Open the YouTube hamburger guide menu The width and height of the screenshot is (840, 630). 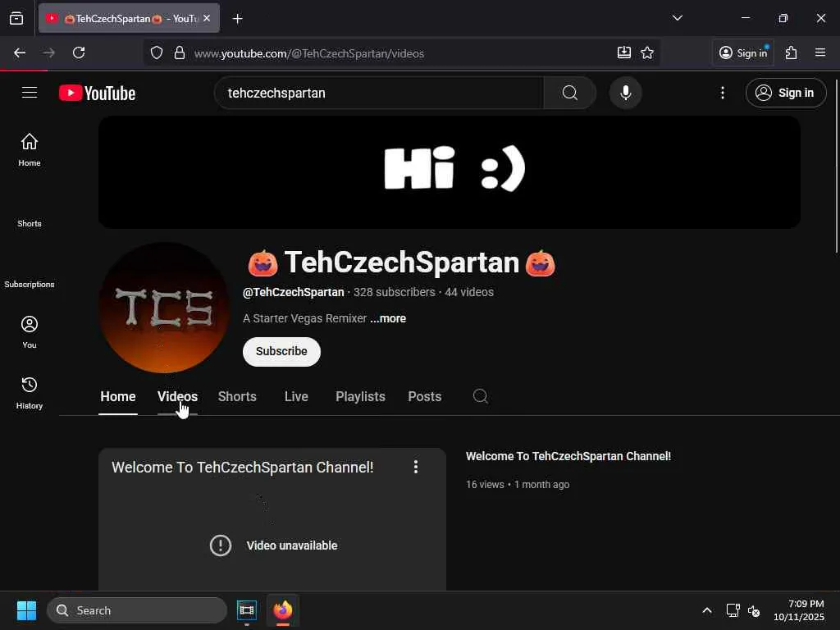(x=30, y=93)
